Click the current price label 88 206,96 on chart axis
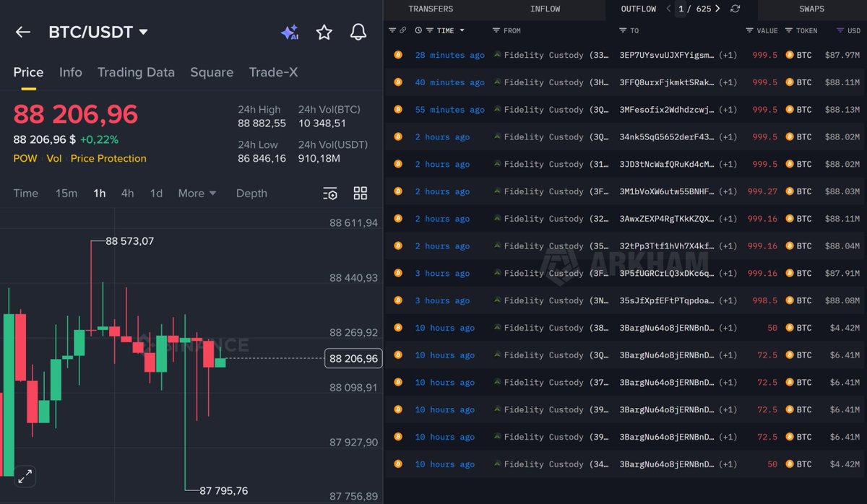This screenshot has height=504, width=867. coord(353,358)
